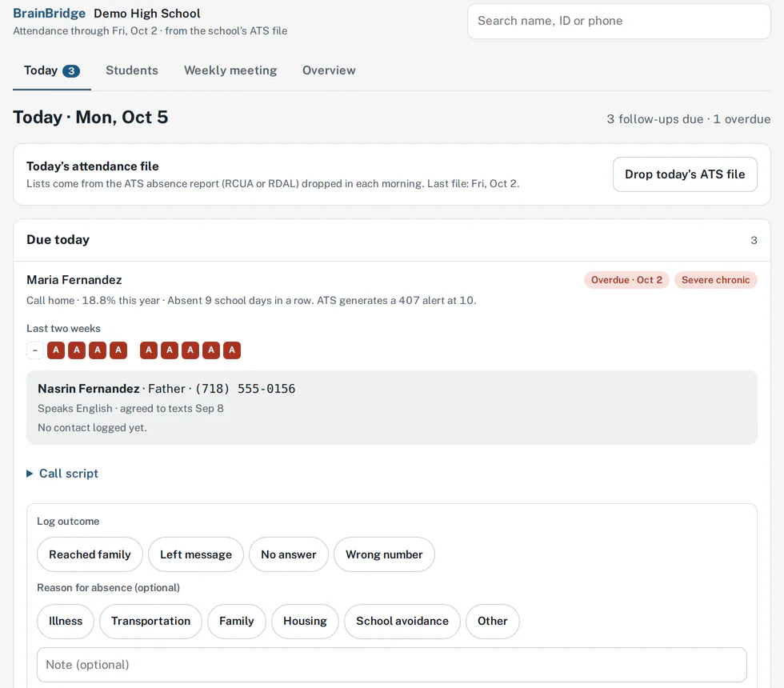
Task: Open the Today tab
Action: pos(51,70)
